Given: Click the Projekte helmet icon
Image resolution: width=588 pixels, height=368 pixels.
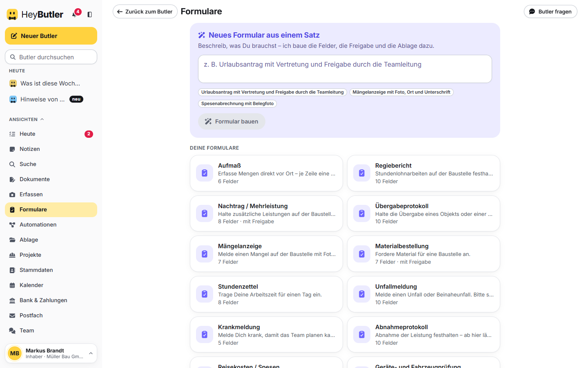Looking at the screenshot, I should click(x=12, y=255).
